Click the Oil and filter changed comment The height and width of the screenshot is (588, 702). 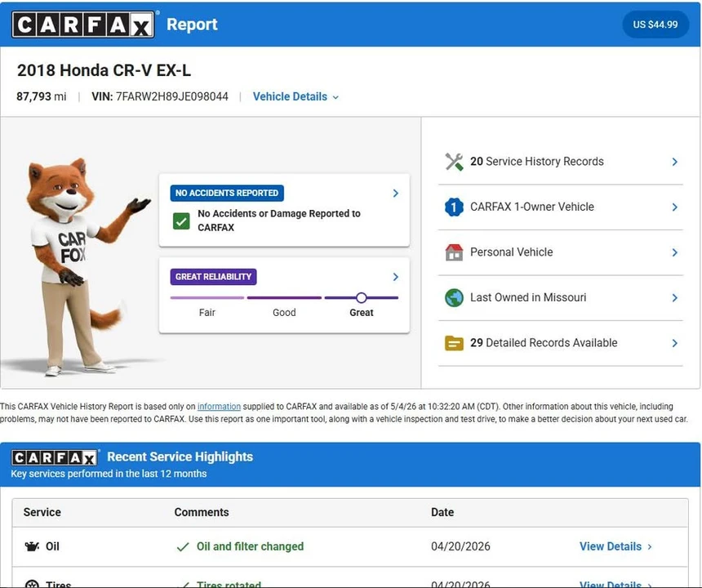coord(251,546)
